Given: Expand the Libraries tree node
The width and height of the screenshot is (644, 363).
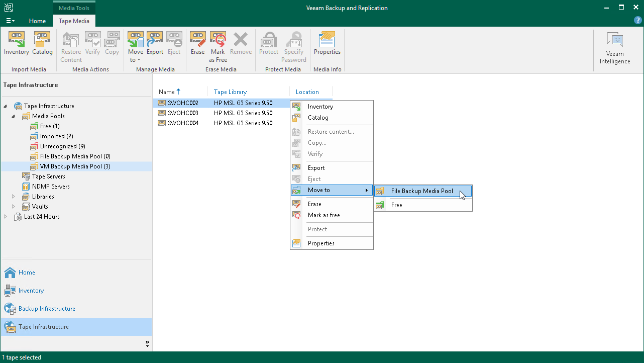Looking at the screenshot, I should point(14,197).
